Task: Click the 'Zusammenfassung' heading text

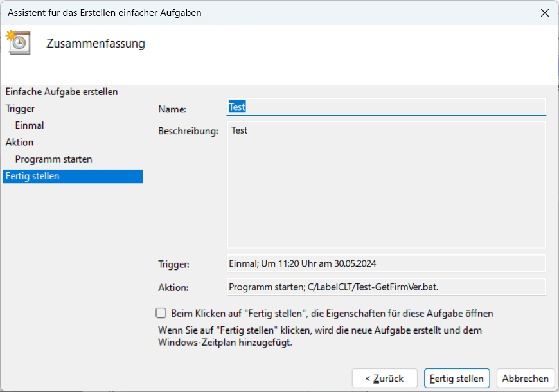Action: point(96,44)
